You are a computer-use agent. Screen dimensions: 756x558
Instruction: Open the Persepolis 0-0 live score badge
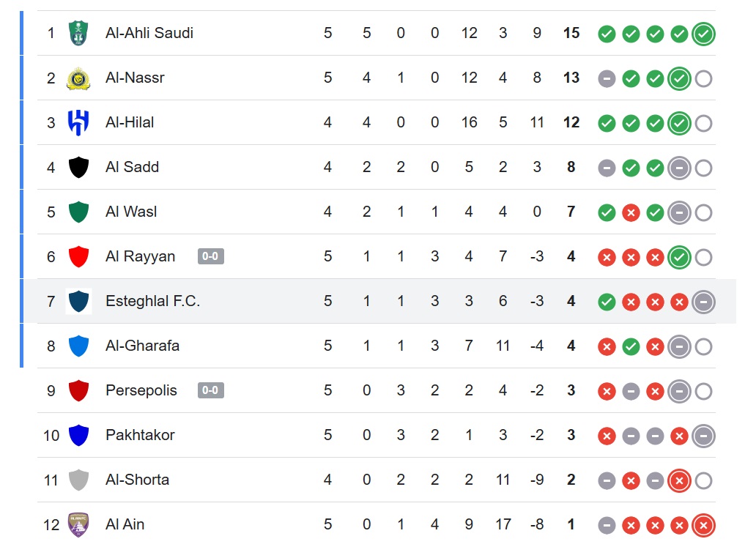click(210, 390)
